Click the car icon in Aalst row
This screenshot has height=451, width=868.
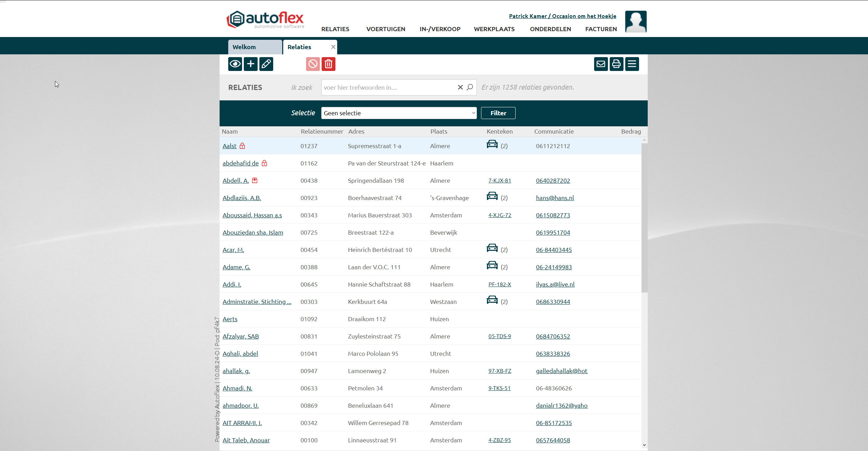(492, 144)
